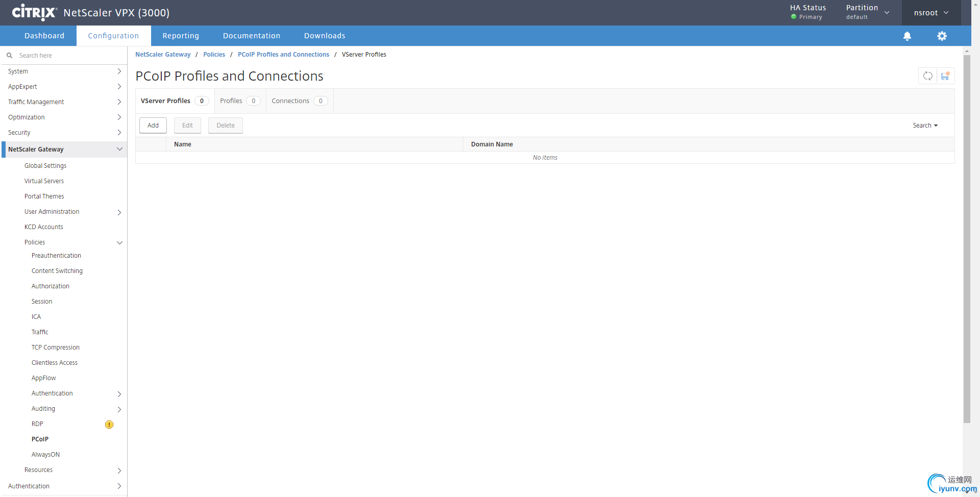The image size is (980, 497).
Task: Open PCoIP Profiles and Connections breadcrumb
Action: pyautogui.click(x=283, y=55)
